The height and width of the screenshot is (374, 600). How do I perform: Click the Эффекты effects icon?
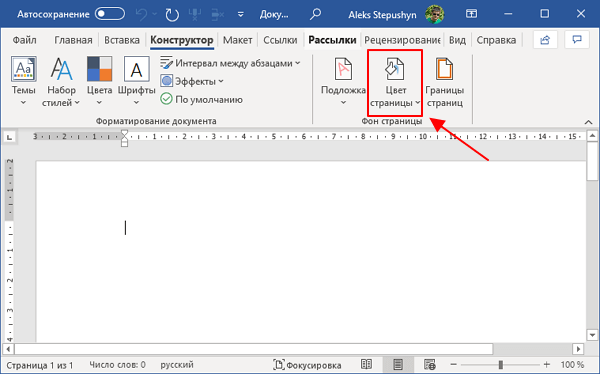(166, 81)
